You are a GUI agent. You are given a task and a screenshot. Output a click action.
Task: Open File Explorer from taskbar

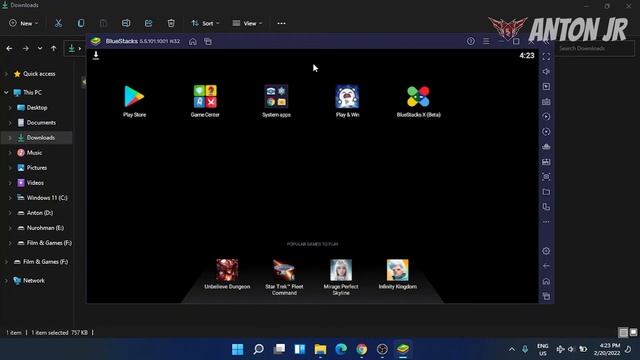tap(320, 349)
